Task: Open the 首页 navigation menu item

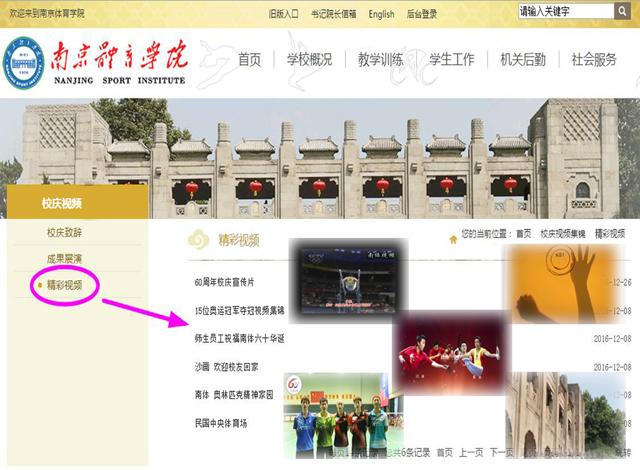Action: coord(249,60)
